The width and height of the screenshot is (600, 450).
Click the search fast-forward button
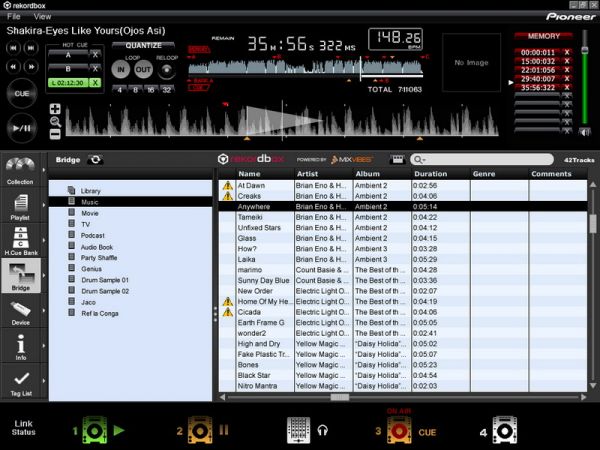coord(31,67)
